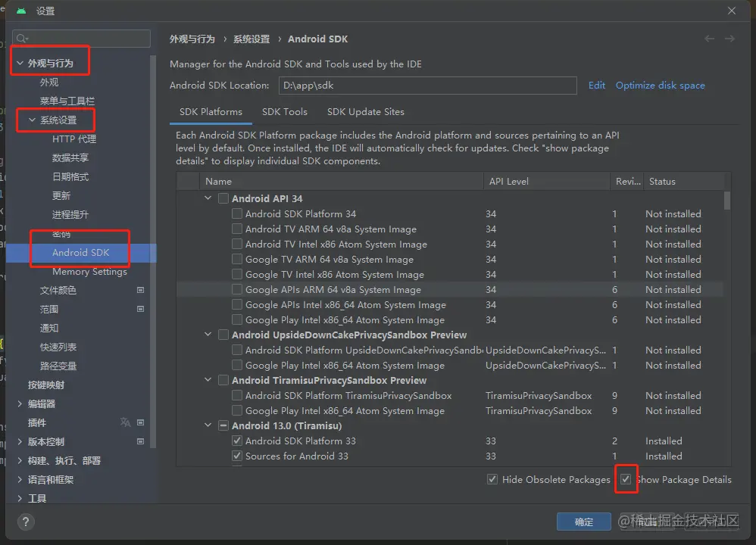Click the translate icon beside 插件
Screen dimensions: 756x545
pyautogui.click(x=125, y=422)
